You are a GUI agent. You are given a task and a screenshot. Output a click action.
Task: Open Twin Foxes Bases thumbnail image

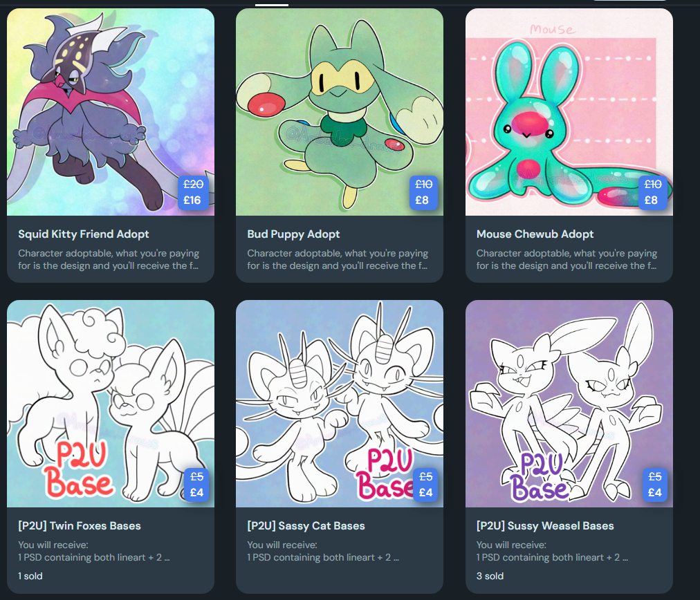coord(110,403)
